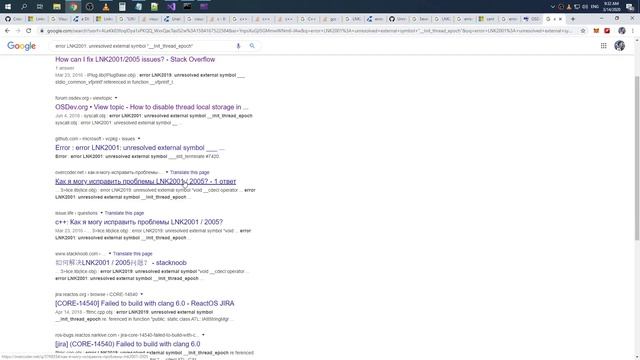Viewport: 640px width, 360px height.
Task: Open the notification center icon
Action: coord(630,7)
